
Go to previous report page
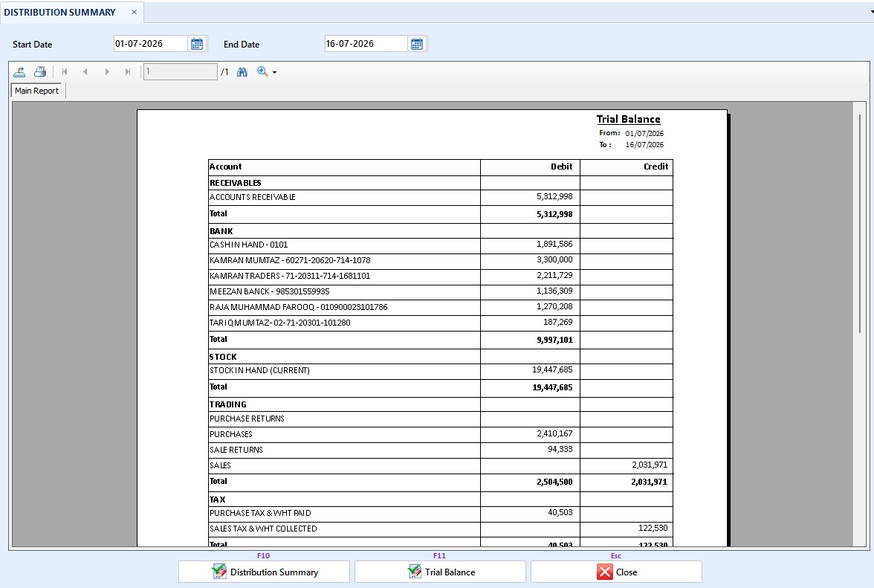click(x=85, y=72)
